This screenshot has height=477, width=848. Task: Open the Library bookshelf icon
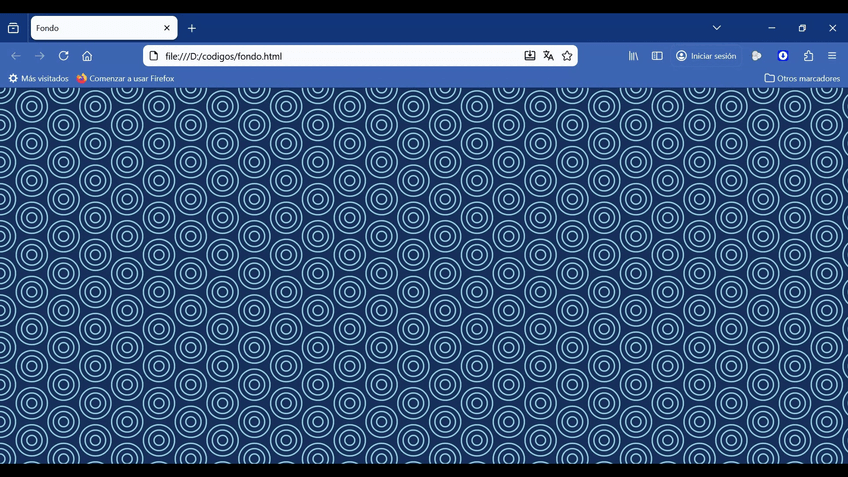click(x=633, y=56)
